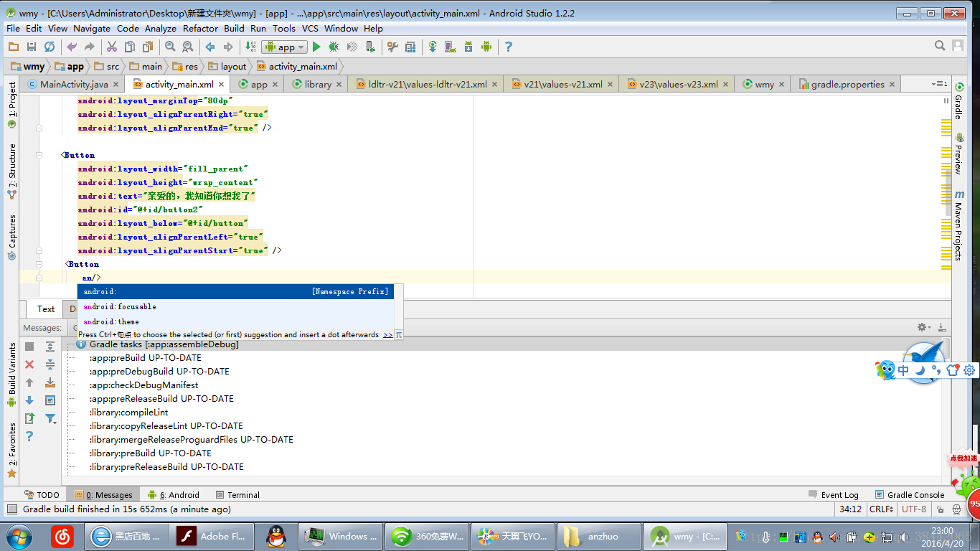980x551 pixels.
Task: Jump to the next message with blue down arrow
Action: coord(29,400)
